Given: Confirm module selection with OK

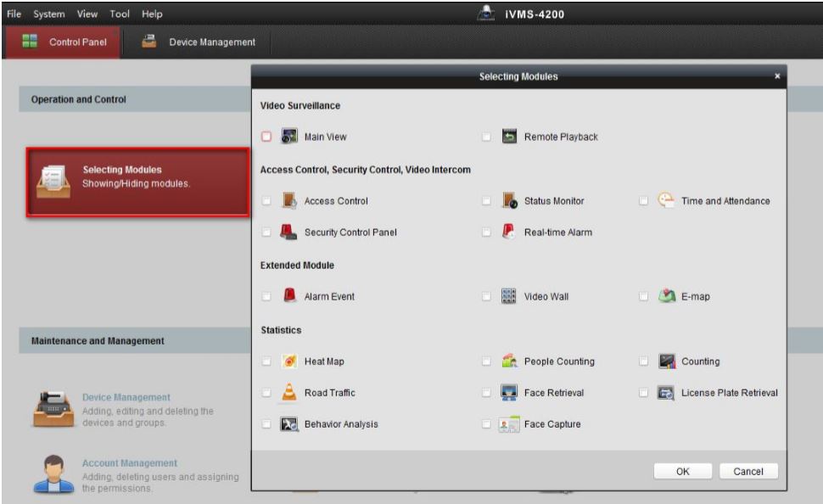Looking at the screenshot, I should (683, 472).
